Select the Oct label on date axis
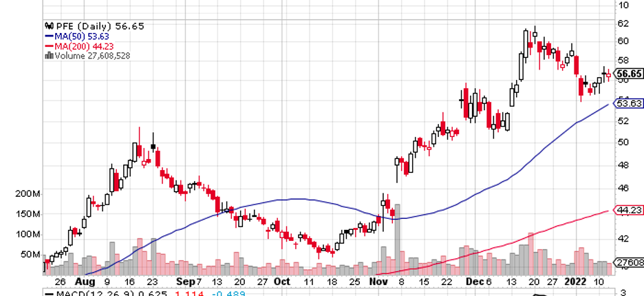The width and height of the screenshot is (644, 296). [282, 282]
